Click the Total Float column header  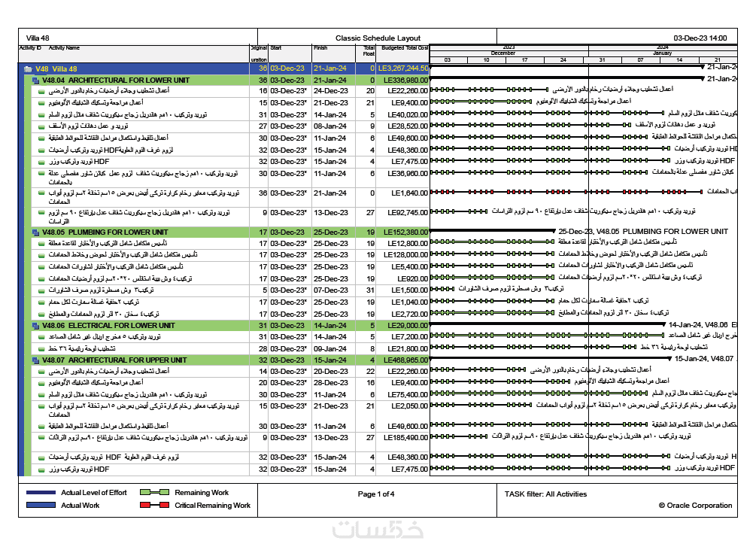[369, 50]
